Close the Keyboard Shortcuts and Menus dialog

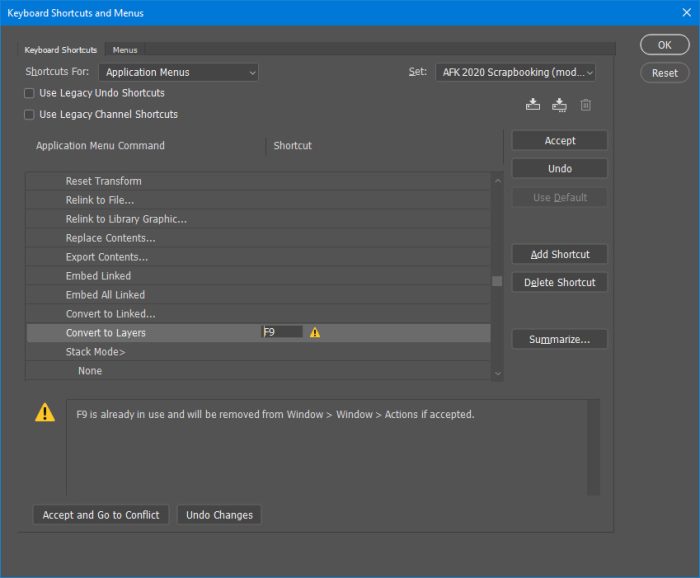click(x=685, y=13)
